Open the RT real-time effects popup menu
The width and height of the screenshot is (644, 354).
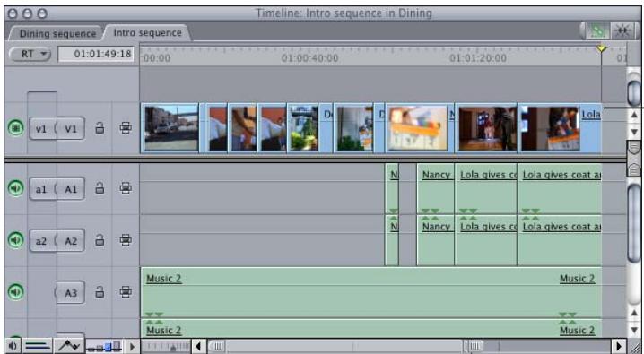coord(30,54)
